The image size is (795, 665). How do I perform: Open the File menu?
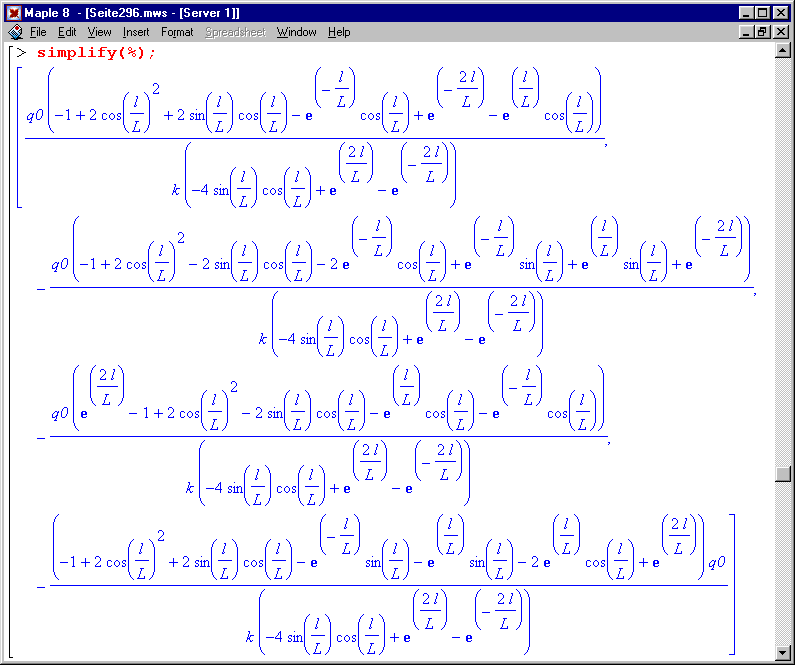pos(38,32)
